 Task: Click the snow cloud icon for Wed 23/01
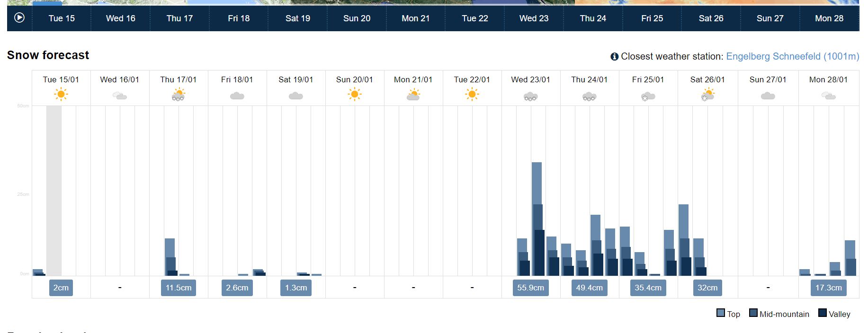click(x=530, y=96)
